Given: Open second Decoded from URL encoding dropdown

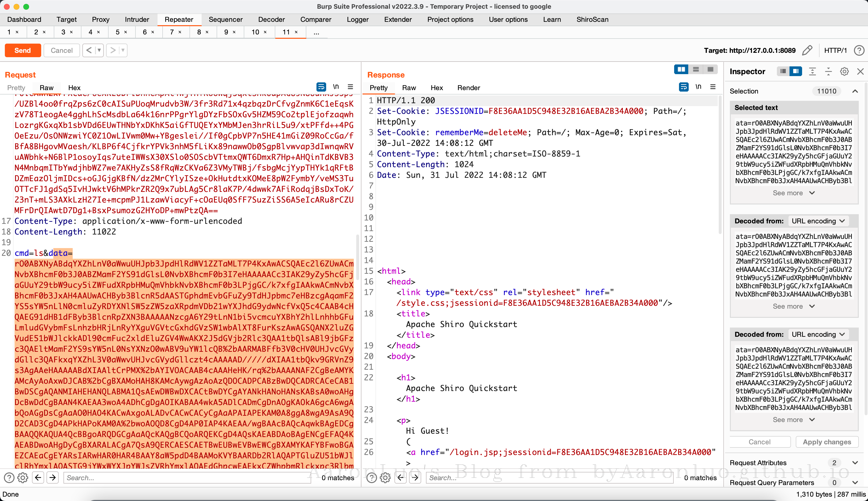Looking at the screenshot, I should click(818, 335).
